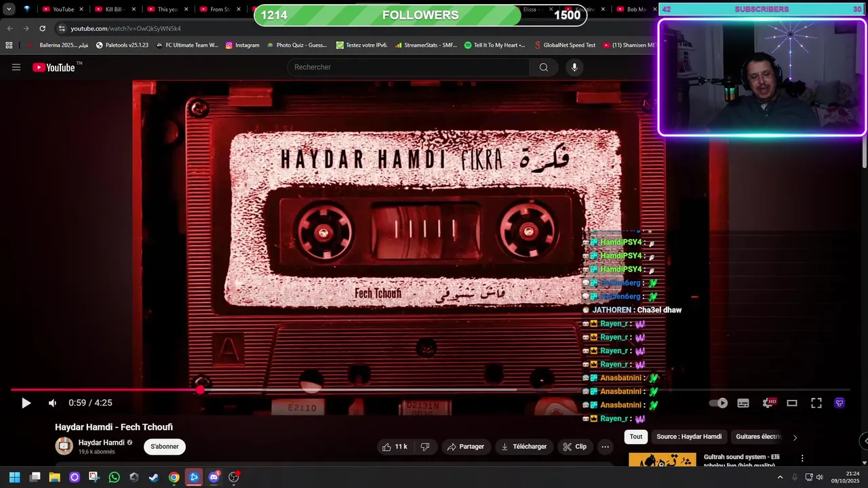Play the paused video

click(x=26, y=403)
